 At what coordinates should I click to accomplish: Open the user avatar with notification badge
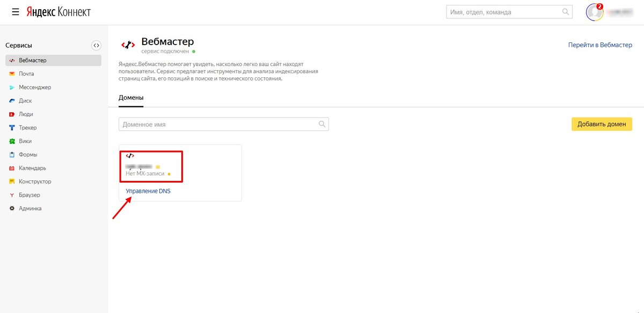pyautogui.click(x=595, y=12)
